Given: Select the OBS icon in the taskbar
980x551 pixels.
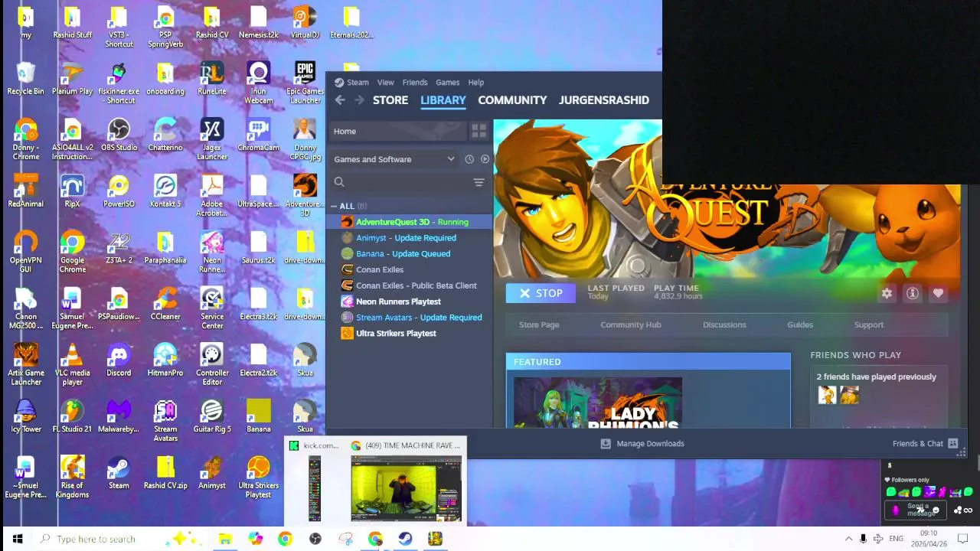Looking at the screenshot, I should click(315, 539).
